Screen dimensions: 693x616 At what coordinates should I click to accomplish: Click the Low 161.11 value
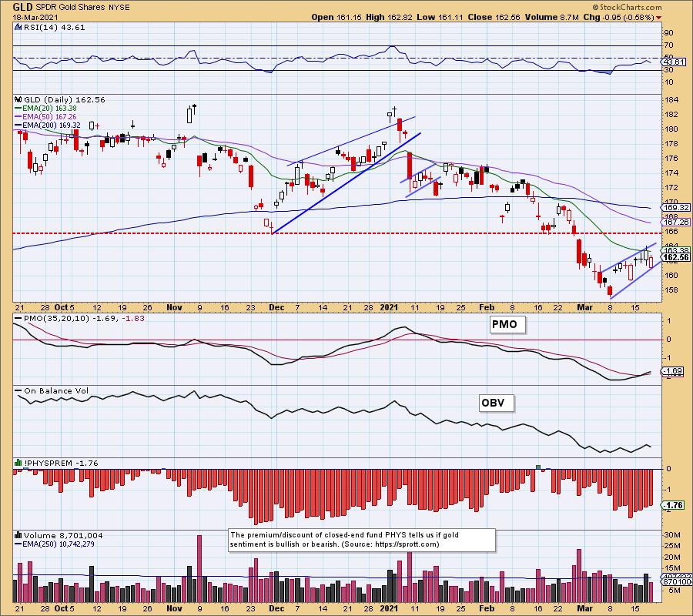pyautogui.click(x=440, y=17)
